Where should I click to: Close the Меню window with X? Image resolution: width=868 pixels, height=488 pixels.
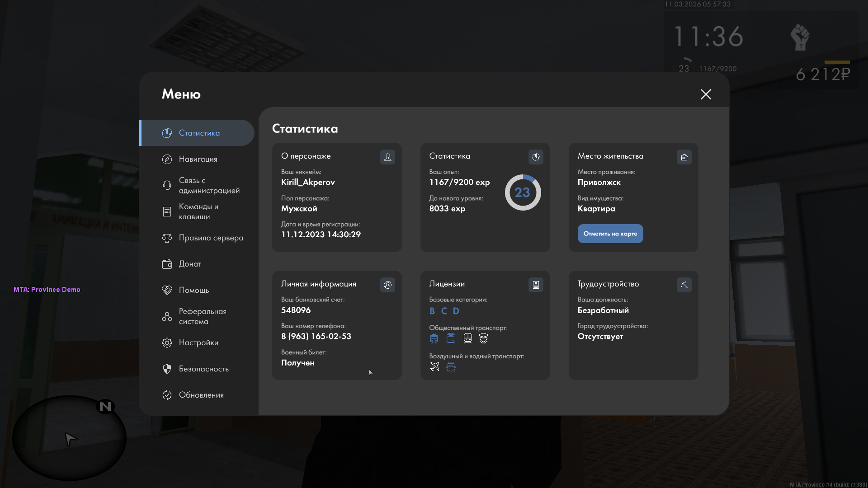(x=706, y=94)
